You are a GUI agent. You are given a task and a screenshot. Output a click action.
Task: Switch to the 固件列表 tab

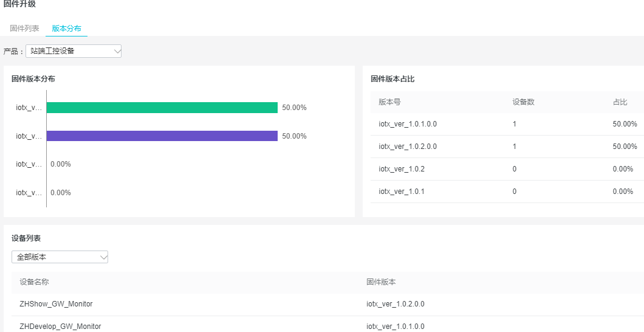pos(25,29)
